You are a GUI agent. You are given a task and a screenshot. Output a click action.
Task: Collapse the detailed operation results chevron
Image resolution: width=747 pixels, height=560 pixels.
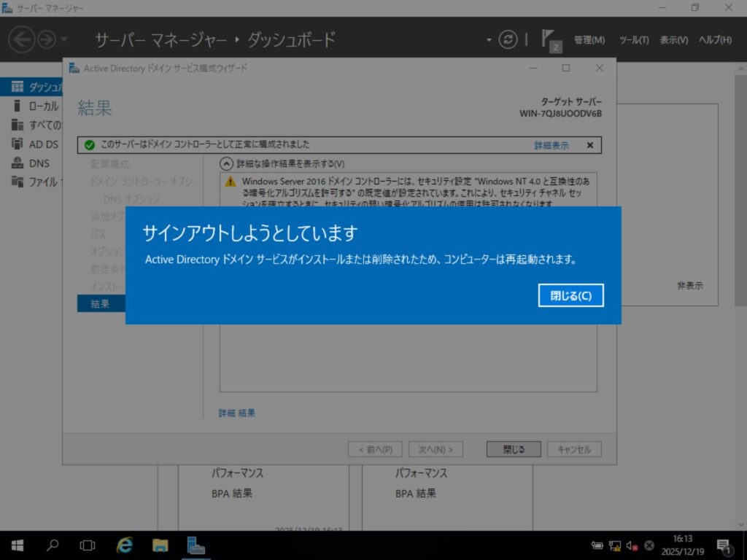point(227,163)
